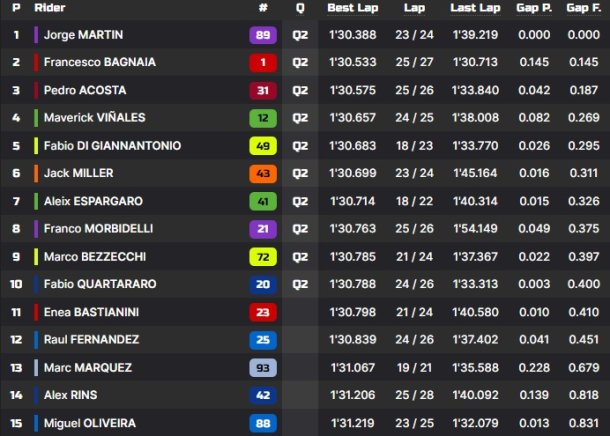
Task: Sort by the Best Lap column header
Action: pos(352,8)
